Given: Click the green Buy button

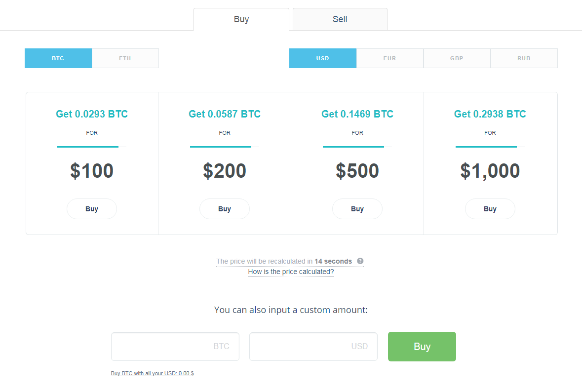Looking at the screenshot, I should coord(422,347).
